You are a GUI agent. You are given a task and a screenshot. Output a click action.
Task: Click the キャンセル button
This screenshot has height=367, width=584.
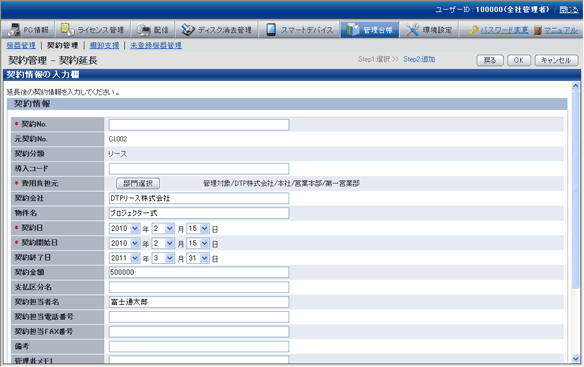coord(556,60)
